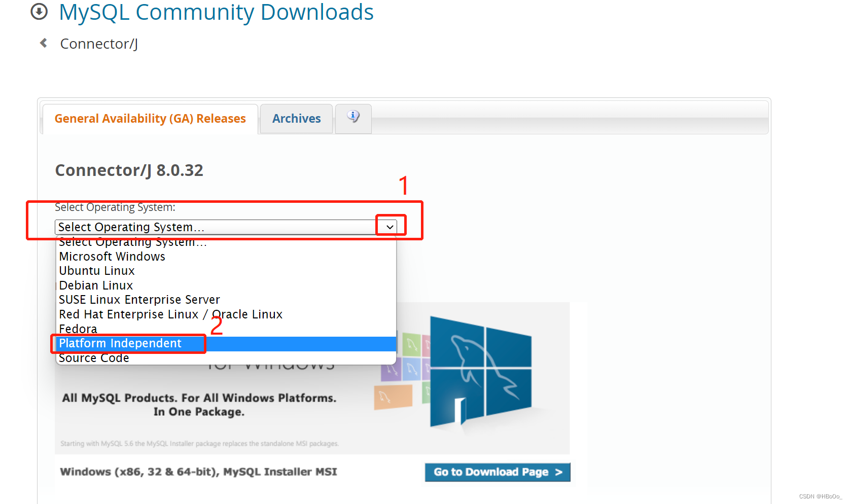
Task: Choose Ubuntu Linux from the OS list
Action: (x=226, y=271)
